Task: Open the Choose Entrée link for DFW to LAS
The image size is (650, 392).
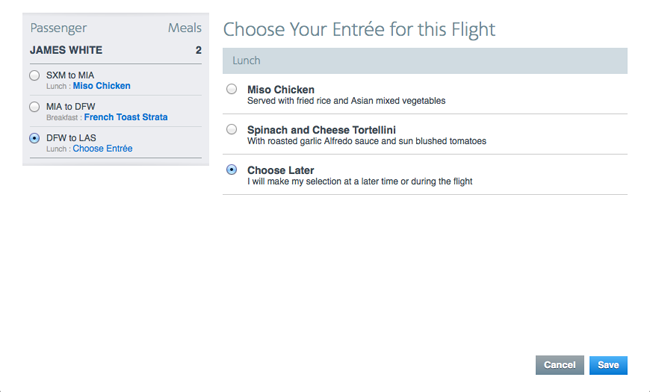Action: pos(102,149)
